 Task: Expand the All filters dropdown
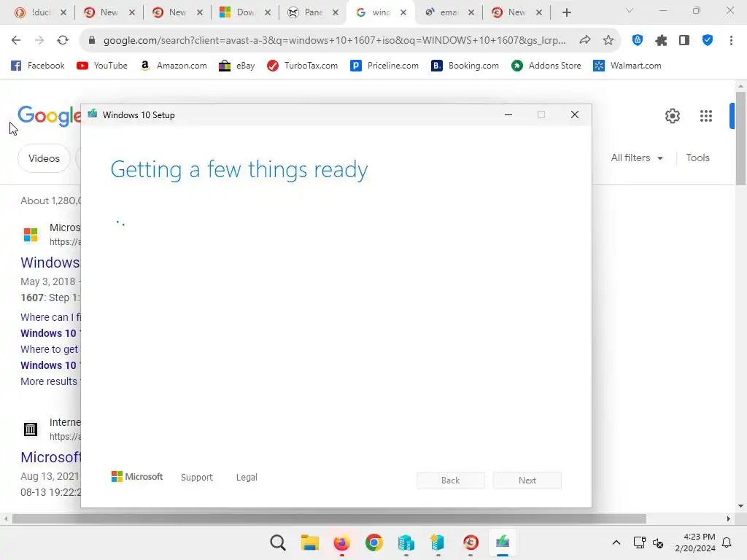(637, 157)
